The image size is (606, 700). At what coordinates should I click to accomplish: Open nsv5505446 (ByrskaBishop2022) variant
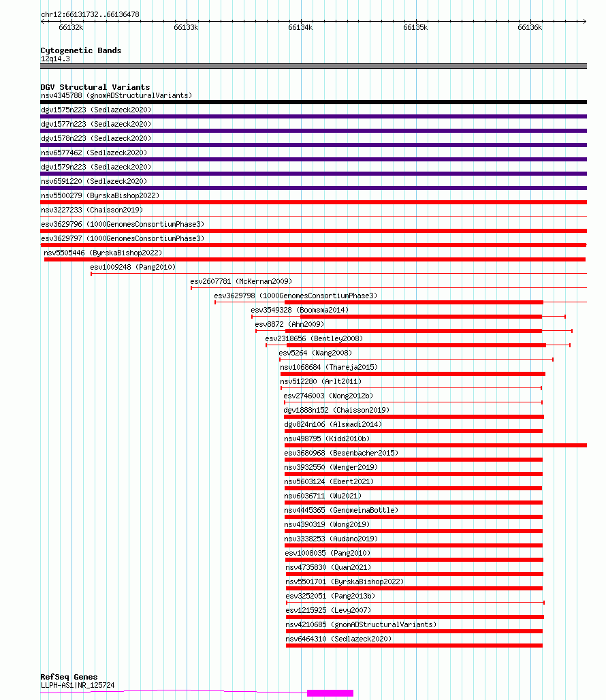103,253
